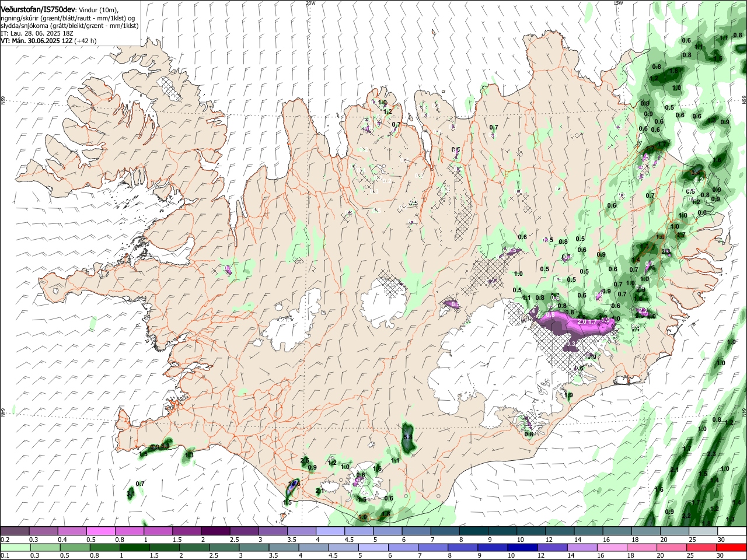Viewport: 747px width, 560px height.
Task: Click the pale green 0.1–0.3 rain legend swatch
Action: 15,547
